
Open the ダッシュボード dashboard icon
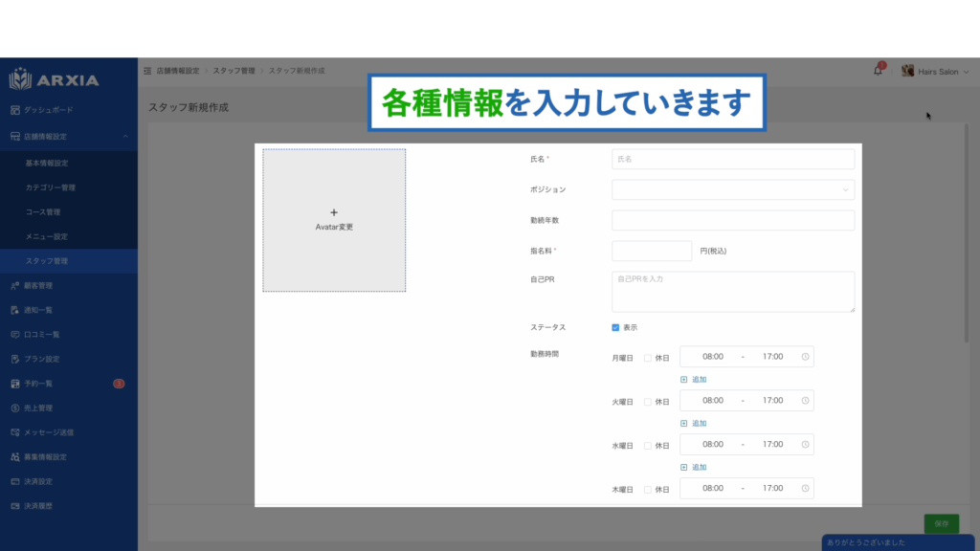[15, 110]
